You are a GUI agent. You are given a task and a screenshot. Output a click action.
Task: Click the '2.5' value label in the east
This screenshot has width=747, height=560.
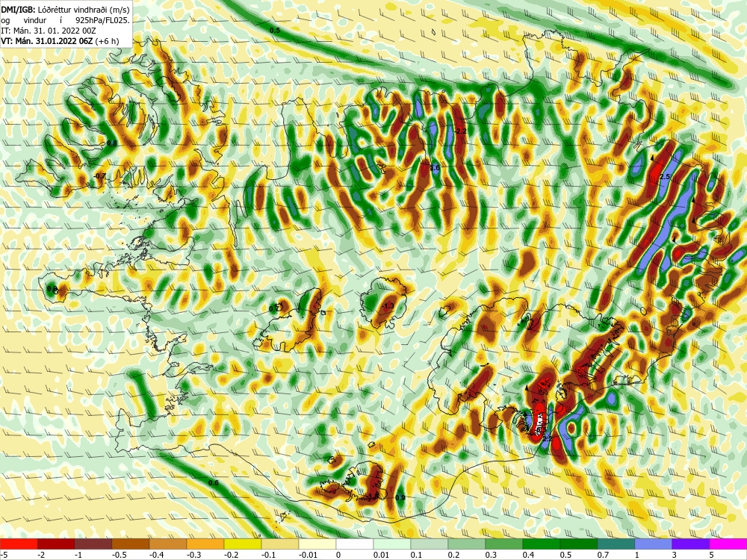click(665, 177)
